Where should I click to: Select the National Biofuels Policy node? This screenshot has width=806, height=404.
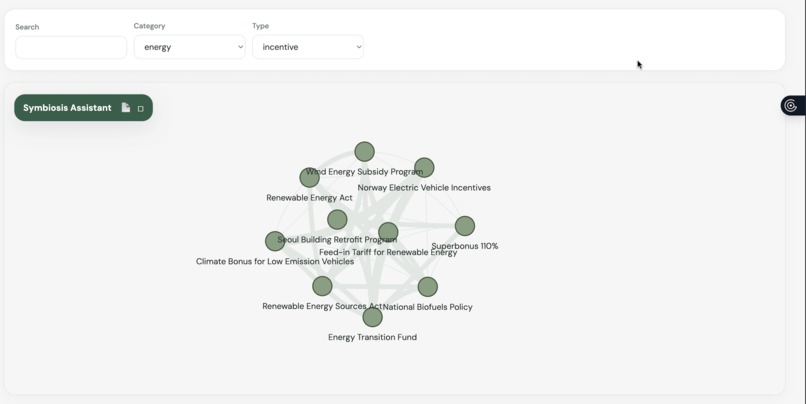point(428,287)
